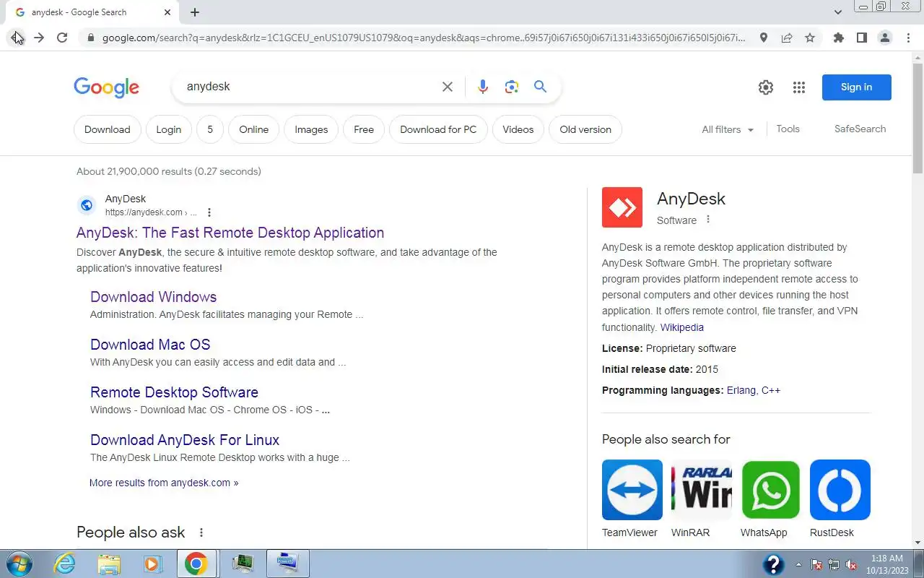Click the page vertical scrollbar thumb
Screen dimensions: 924x578
918,118
